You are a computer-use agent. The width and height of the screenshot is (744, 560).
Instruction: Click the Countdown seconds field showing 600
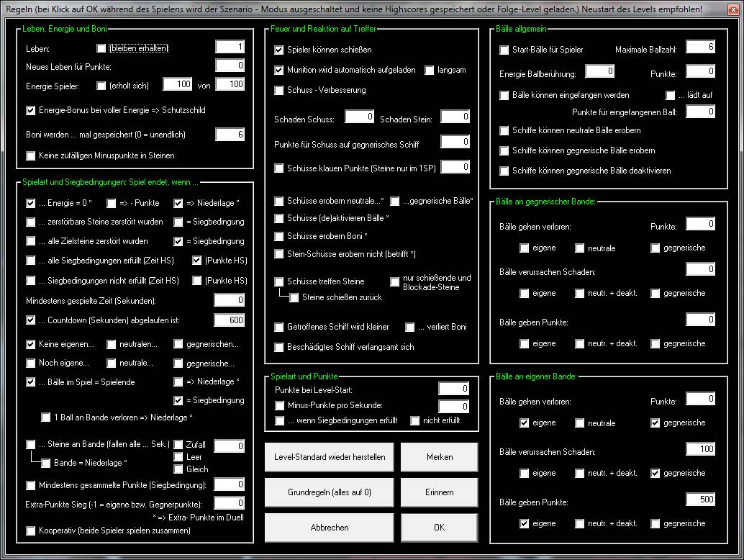(230, 320)
